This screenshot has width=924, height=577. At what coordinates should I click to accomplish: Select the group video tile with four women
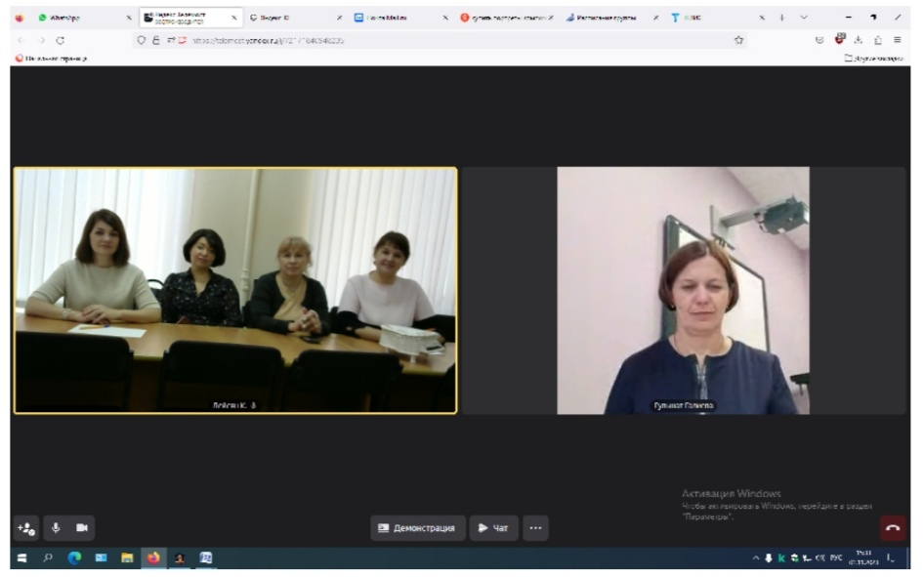234,291
